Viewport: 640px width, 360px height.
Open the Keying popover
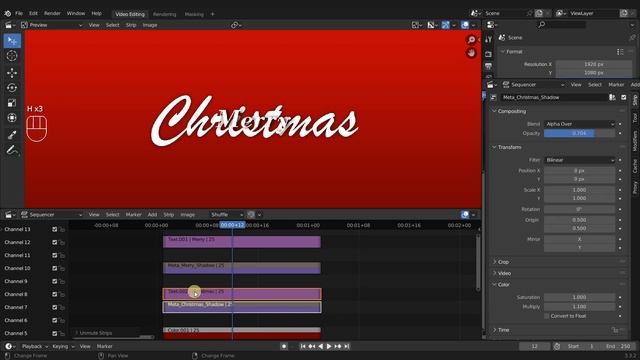click(63, 346)
